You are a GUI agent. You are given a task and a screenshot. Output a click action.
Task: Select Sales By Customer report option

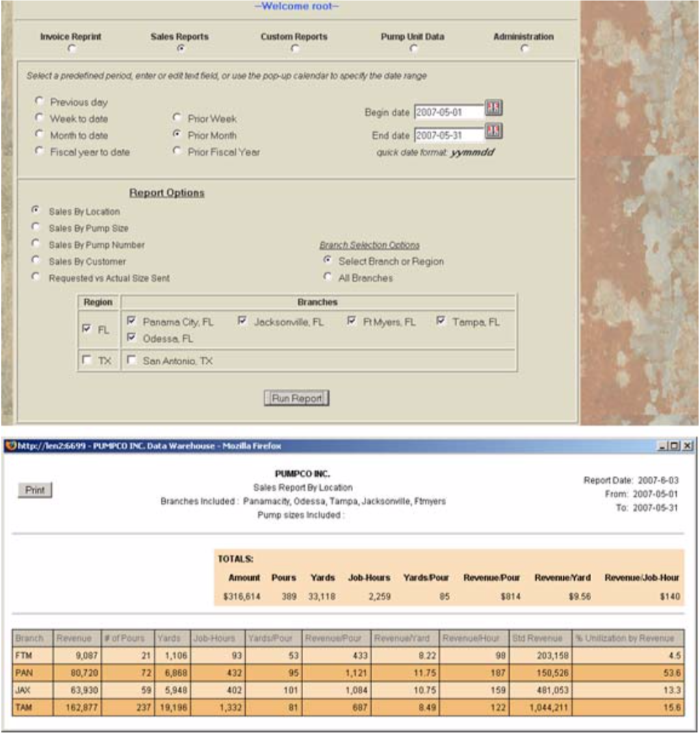(36, 260)
